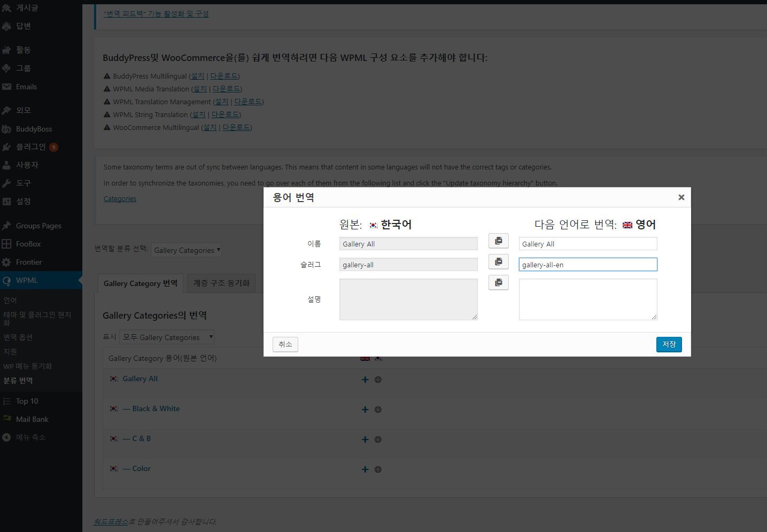Add translation for Color category
Screen dimensions: 767x532
pyautogui.click(x=365, y=469)
